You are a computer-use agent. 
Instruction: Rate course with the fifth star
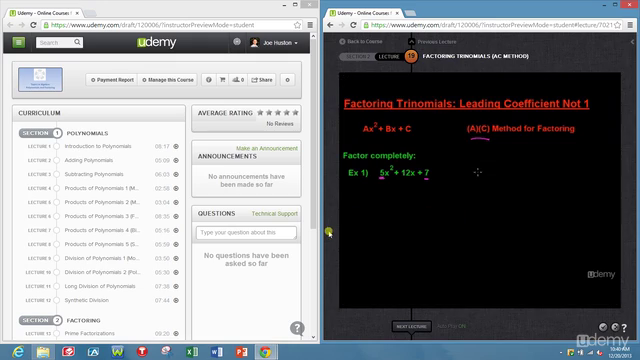295,113
